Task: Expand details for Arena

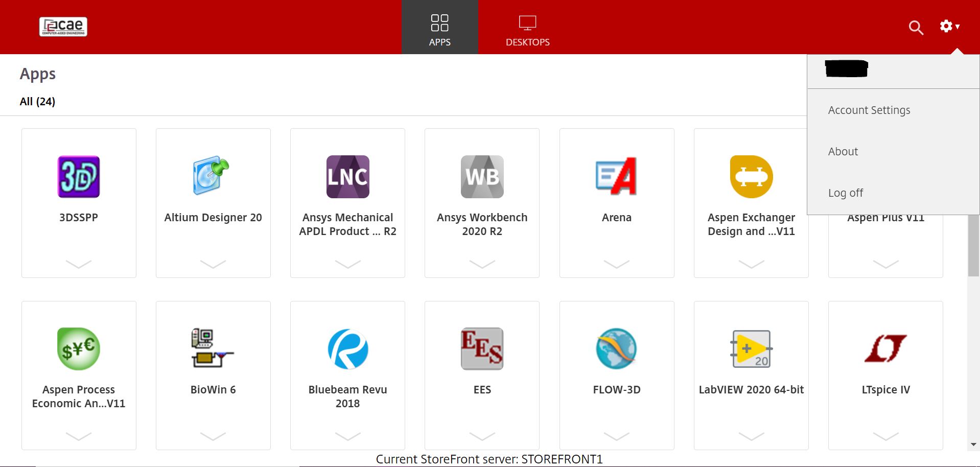Action: coord(617,264)
